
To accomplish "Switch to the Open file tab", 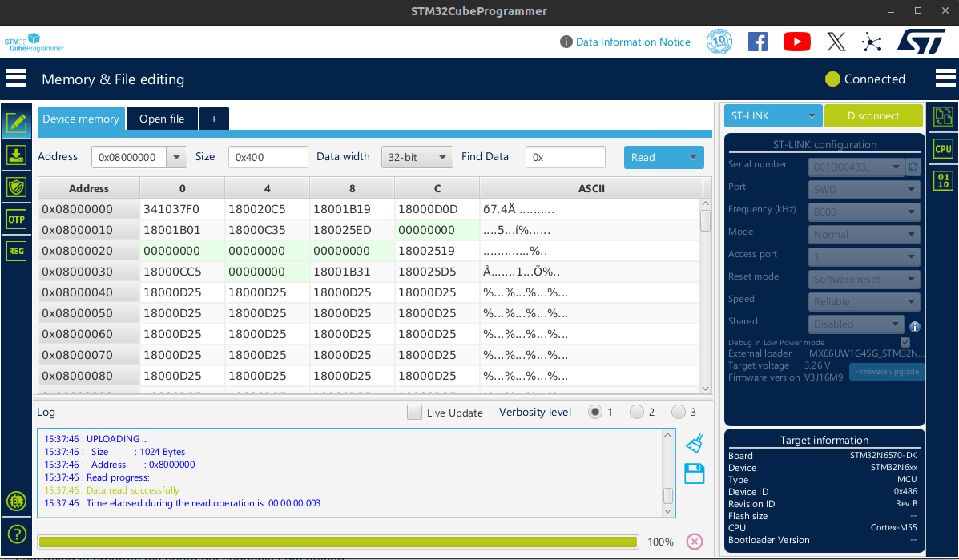I will point(161,117).
